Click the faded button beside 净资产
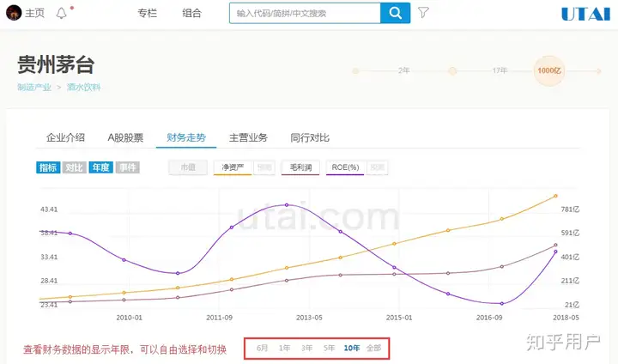 [264, 167]
